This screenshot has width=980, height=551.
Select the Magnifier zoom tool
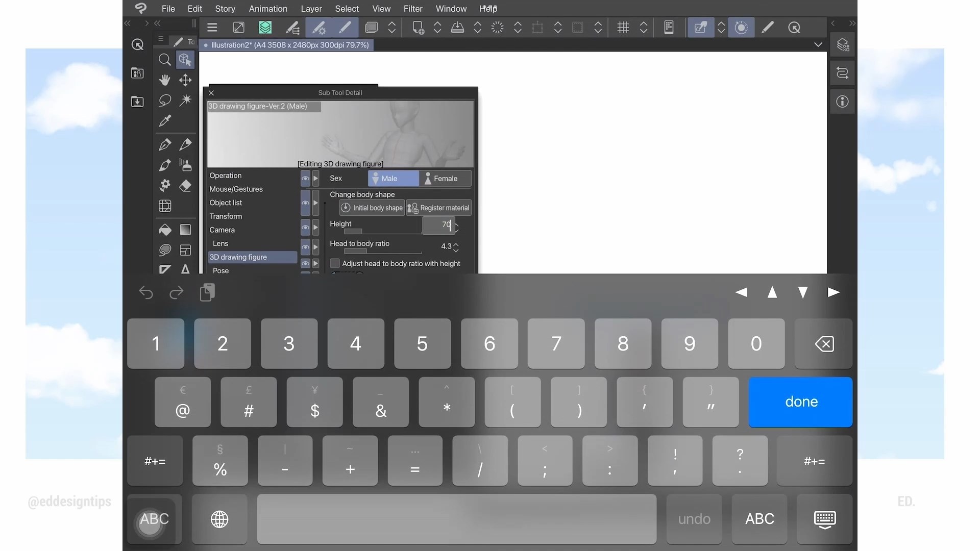tap(164, 60)
